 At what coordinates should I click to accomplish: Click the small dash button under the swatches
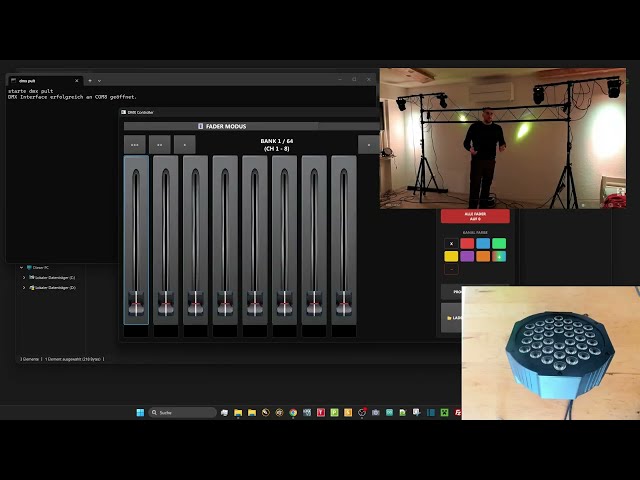[x=451, y=269]
